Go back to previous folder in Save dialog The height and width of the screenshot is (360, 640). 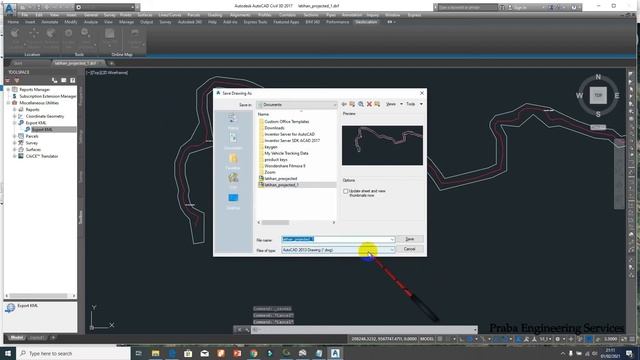coord(344,104)
